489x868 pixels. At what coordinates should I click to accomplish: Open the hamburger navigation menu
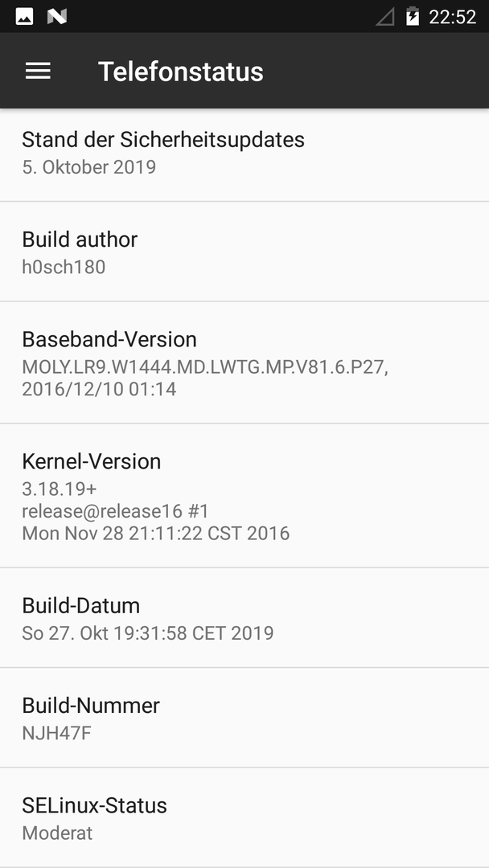[39, 71]
